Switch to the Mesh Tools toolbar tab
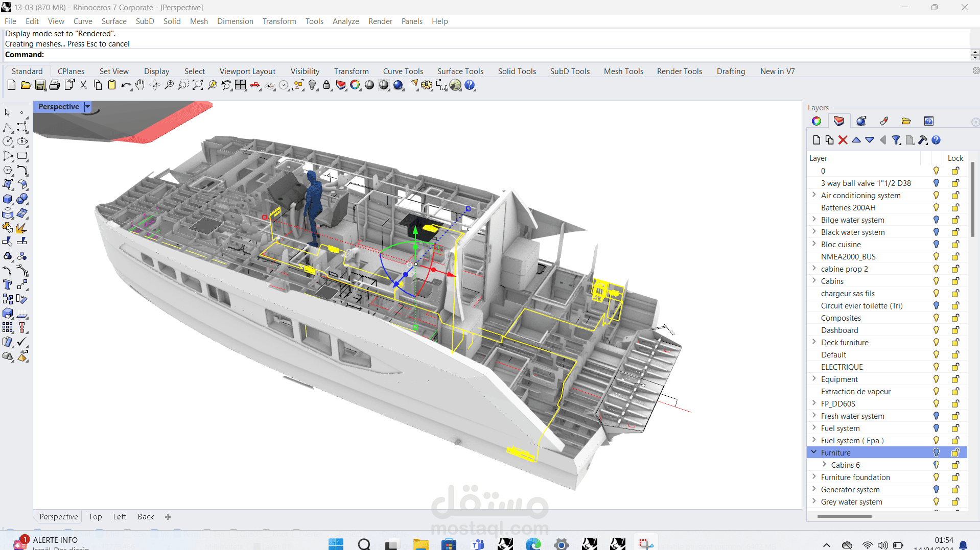This screenshot has height=550, width=980. click(x=623, y=71)
